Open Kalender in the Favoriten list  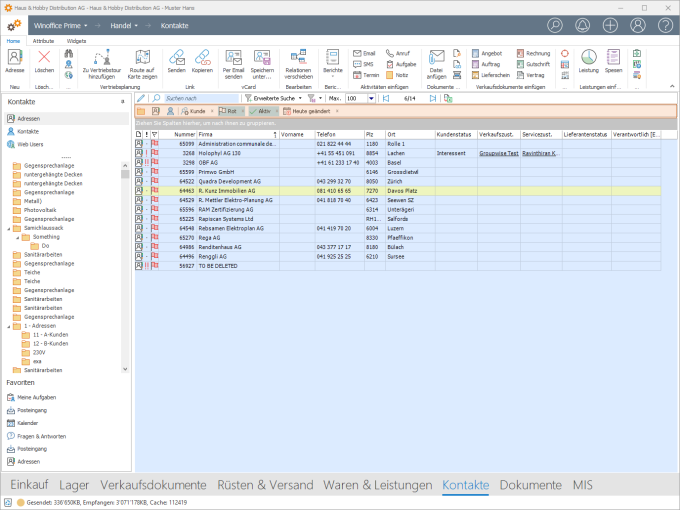point(27,422)
